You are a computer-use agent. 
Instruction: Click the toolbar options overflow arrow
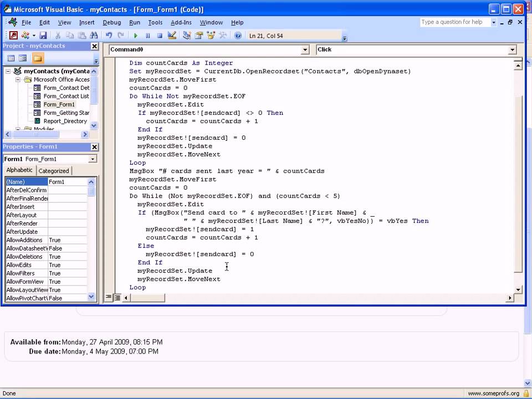[344, 38]
